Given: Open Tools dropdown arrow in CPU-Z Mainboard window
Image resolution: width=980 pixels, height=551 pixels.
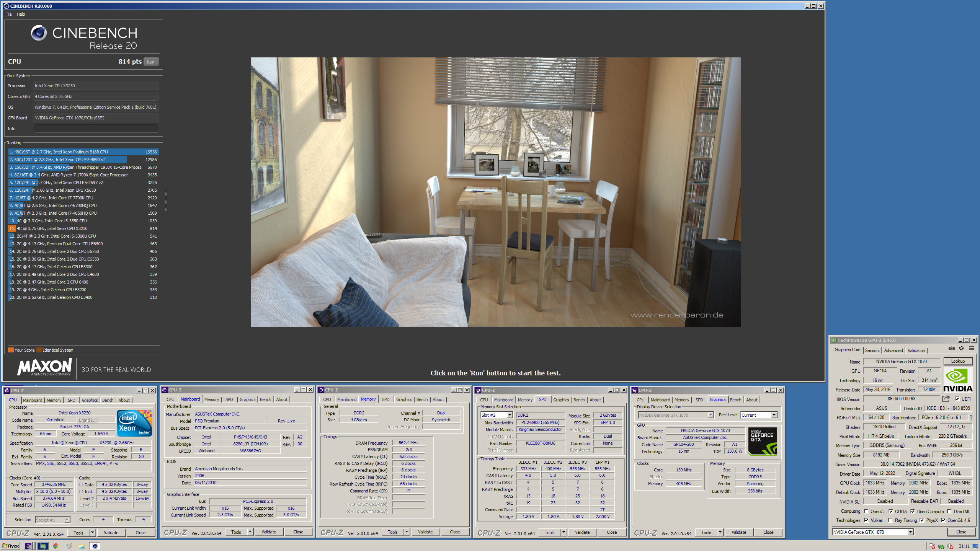Looking at the screenshot, I should [250, 532].
